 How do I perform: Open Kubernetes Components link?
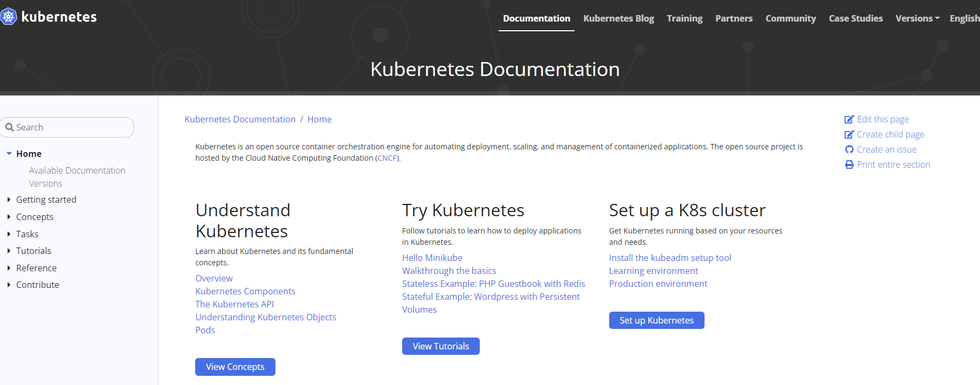tap(245, 291)
